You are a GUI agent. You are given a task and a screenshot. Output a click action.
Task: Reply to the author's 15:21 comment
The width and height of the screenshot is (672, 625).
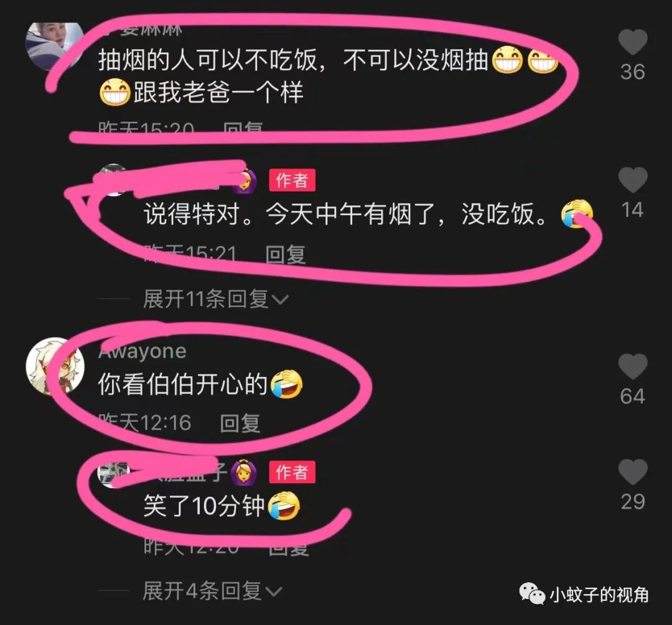point(285,254)
